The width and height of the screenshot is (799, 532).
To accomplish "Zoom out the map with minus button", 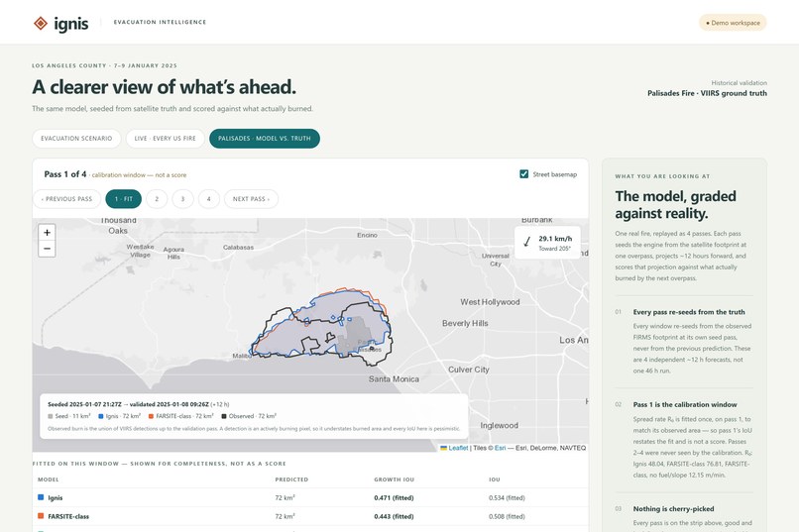I will [47, 249].
